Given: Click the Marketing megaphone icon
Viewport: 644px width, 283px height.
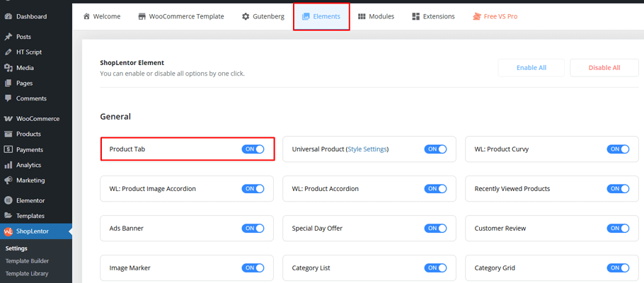Looking at the screenshot, I should [x=8, y=180].
